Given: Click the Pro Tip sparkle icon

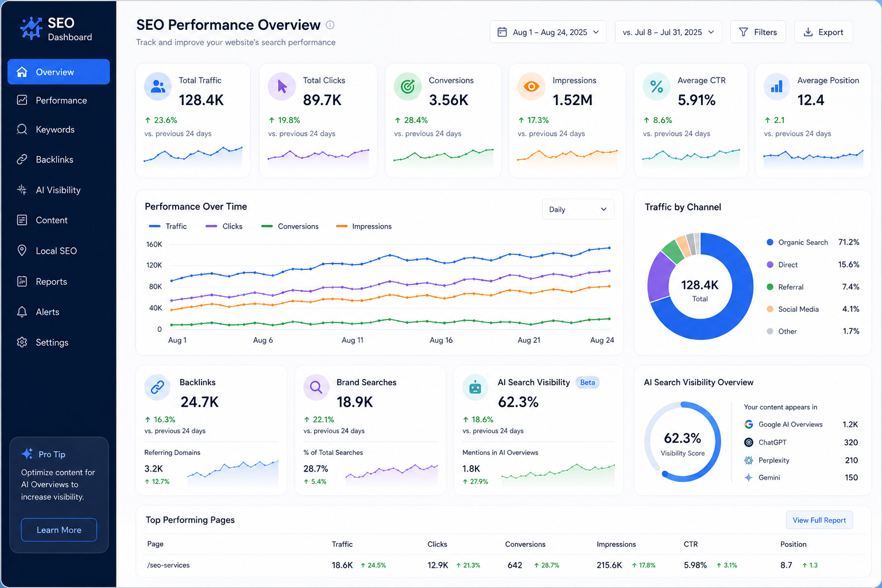Looking at the screenshot, I should point(27,454).
